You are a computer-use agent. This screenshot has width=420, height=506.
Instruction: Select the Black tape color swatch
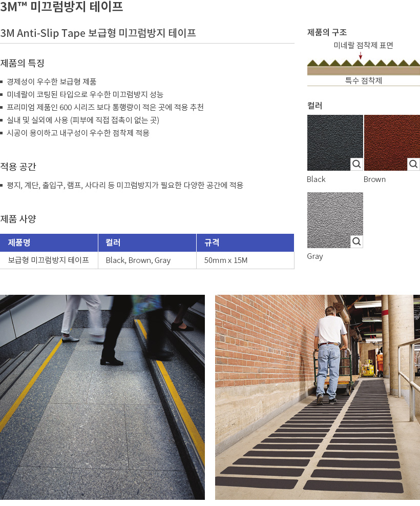[x=329, y=138]
